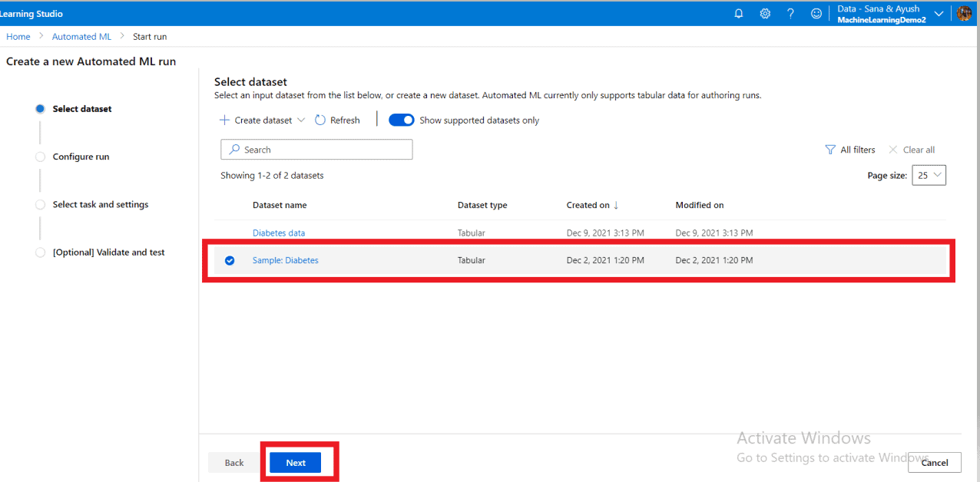980x482 pixels.
Task: Click the smiley feedback icon
Action: coord(816,13)
